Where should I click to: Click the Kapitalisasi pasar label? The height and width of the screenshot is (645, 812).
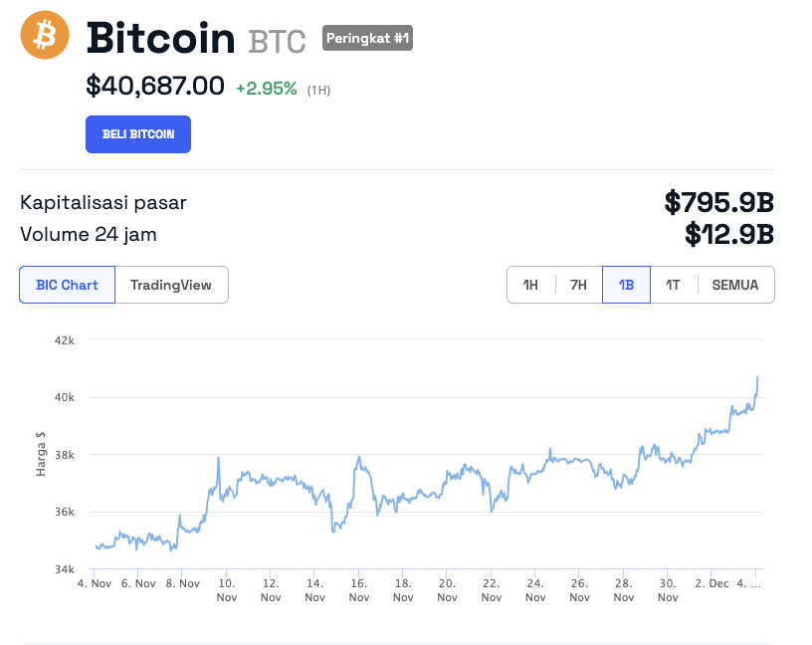tap(103, 202)
